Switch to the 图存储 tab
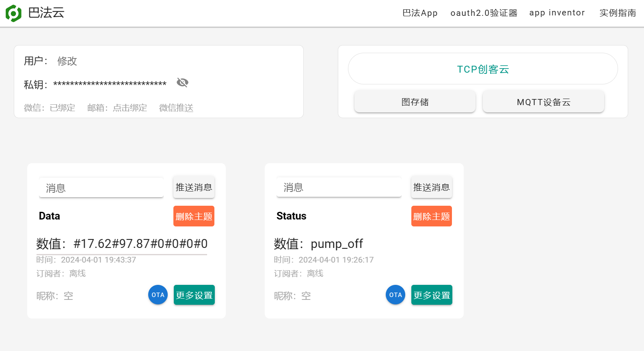Screen dimensions: 644x351 click(x=415, y=102)
